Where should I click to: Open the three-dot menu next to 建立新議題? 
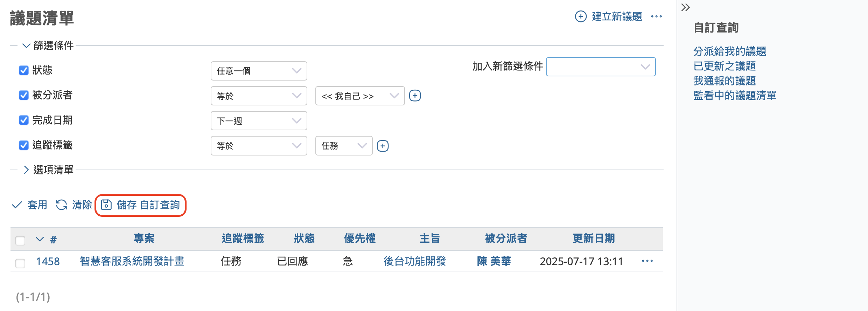[656, 16]
